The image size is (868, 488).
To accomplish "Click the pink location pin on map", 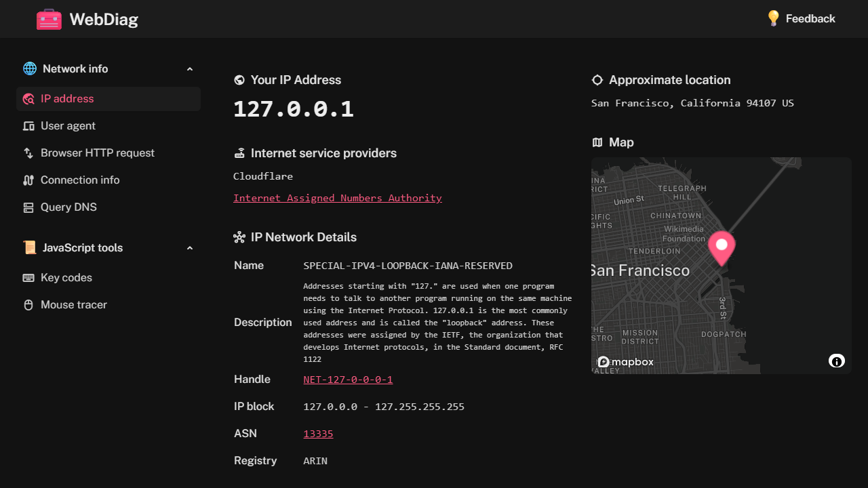I will tap(722, 248).
